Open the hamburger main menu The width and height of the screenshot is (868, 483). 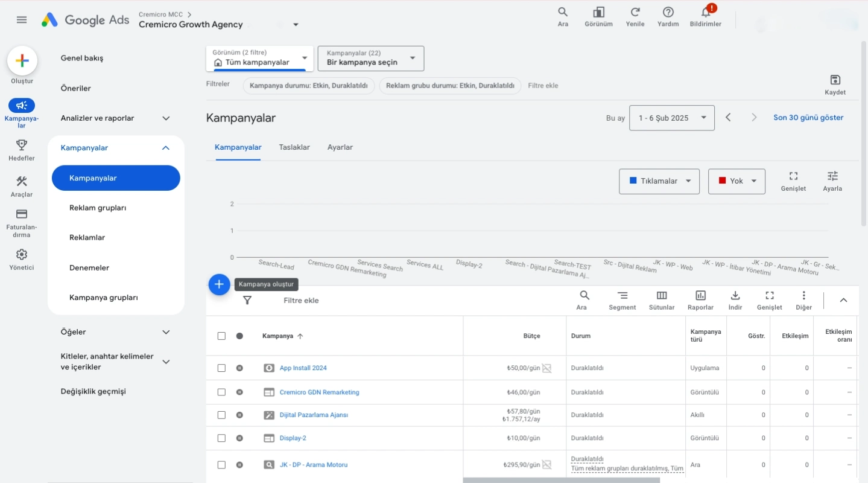point(22,20)
